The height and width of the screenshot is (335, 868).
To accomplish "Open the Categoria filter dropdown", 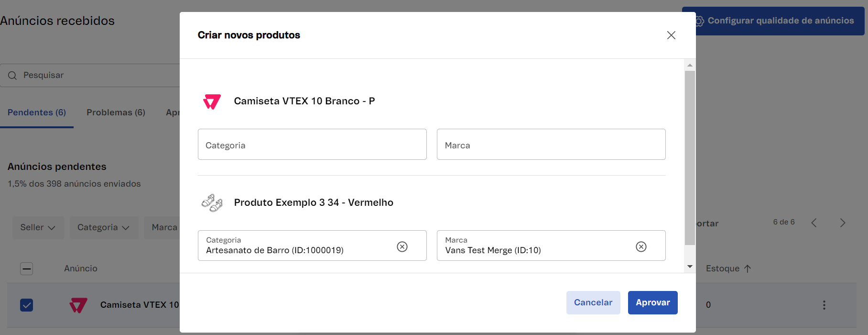I will point(104,227).
